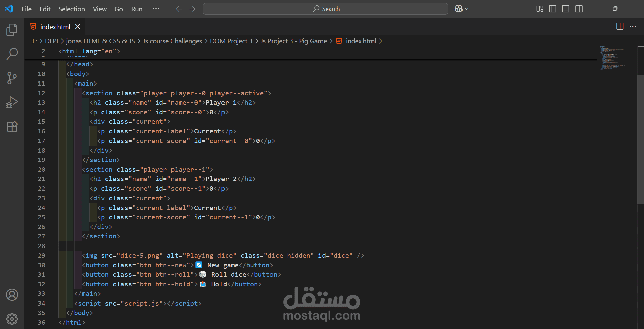
Task: Select Js Project 3 - Pig Game breadcrumb
Action: point(294,41)
